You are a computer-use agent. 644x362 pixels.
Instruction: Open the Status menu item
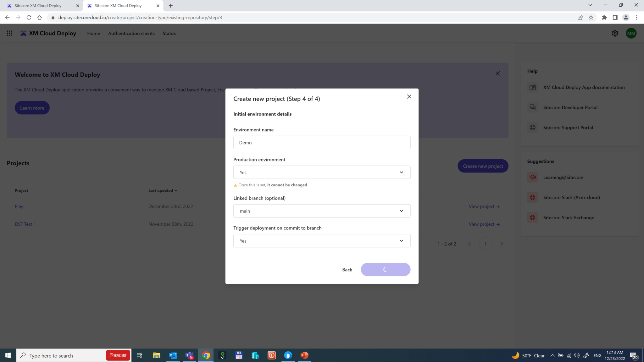[169, 33]
